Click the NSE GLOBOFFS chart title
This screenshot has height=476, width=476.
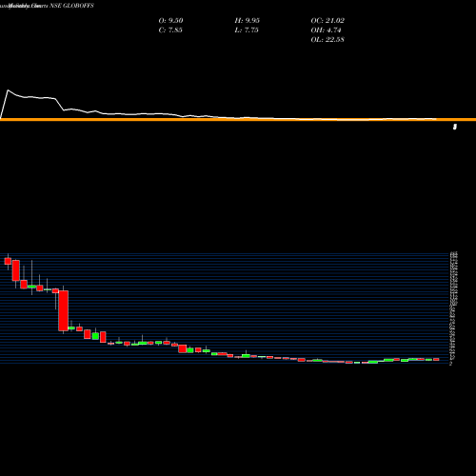point(72,6)
